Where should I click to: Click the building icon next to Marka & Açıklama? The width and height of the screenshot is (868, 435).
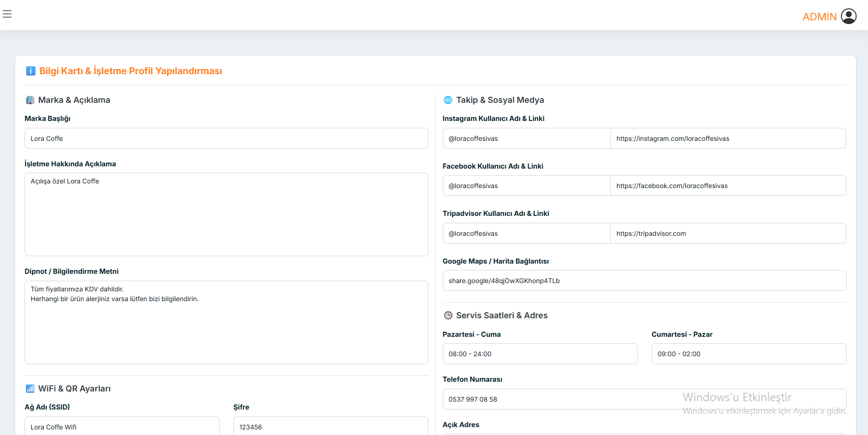(30, 100)
